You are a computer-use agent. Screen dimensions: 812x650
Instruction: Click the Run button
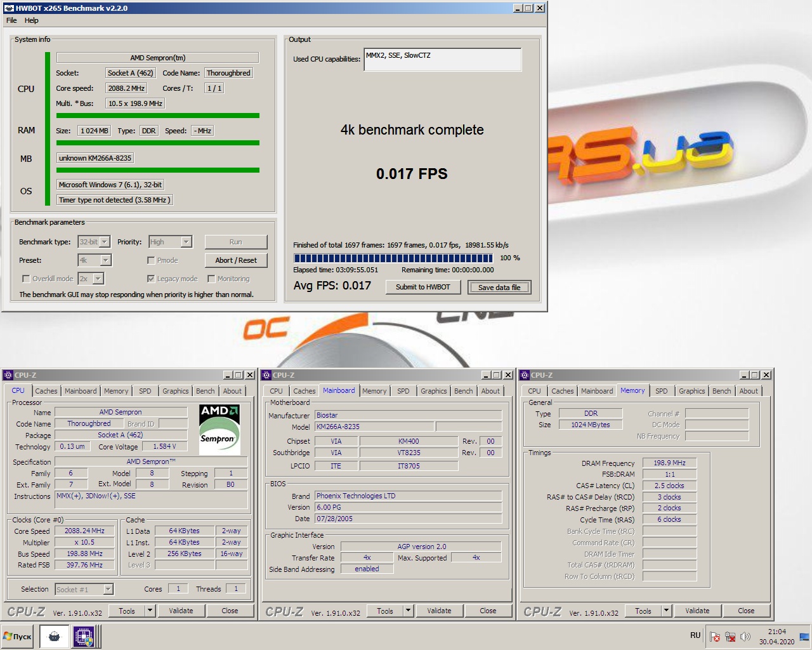[x=236, y=242]
